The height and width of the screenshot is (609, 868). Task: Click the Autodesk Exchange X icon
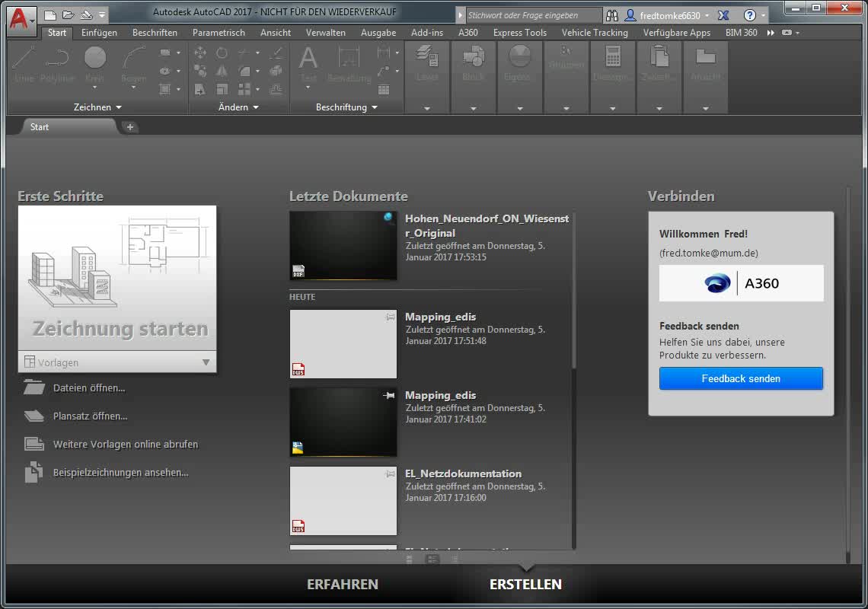(723, 15)
